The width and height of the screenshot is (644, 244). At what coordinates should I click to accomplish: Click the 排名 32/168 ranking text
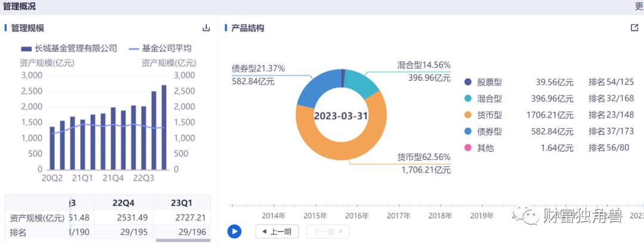pyautogui.click(x=611, y=98)
